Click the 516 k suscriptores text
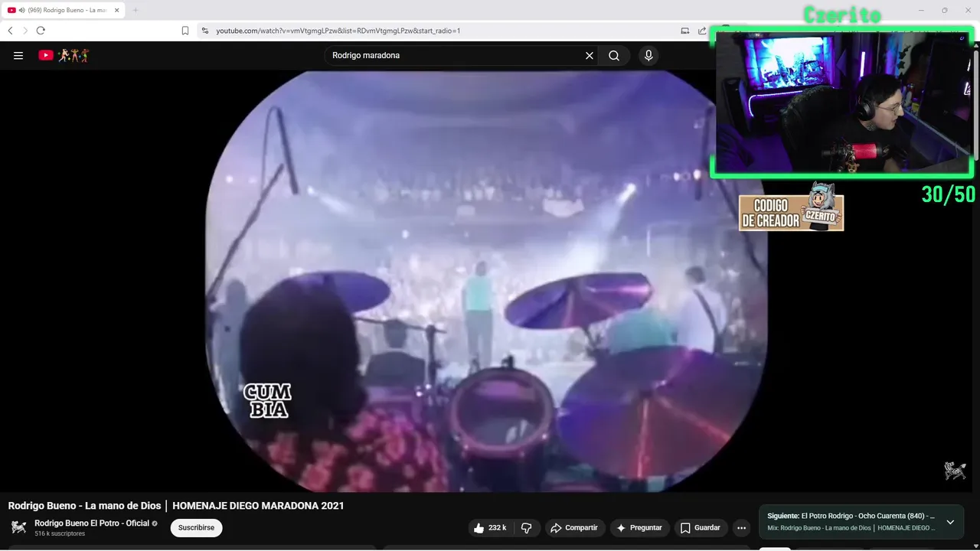 (x=60, y=533)
